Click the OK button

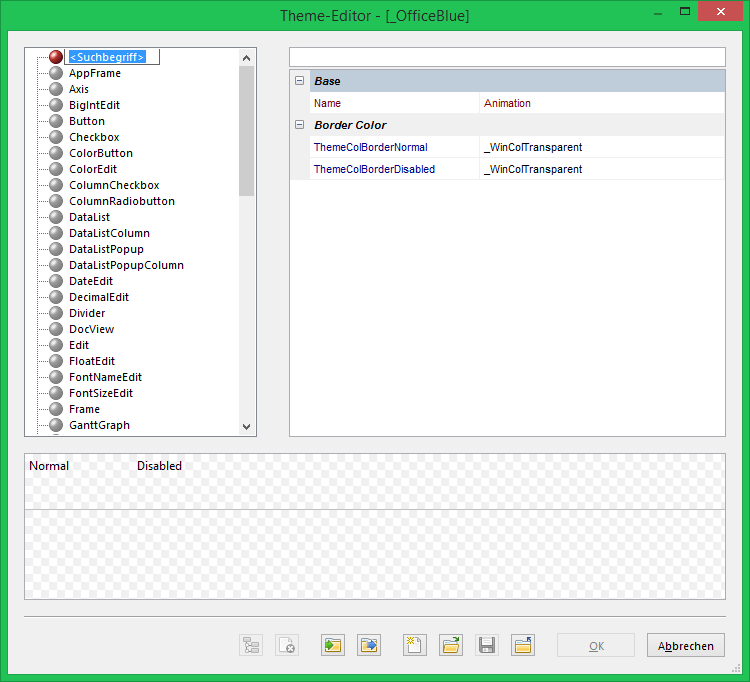tap(596, 646)
